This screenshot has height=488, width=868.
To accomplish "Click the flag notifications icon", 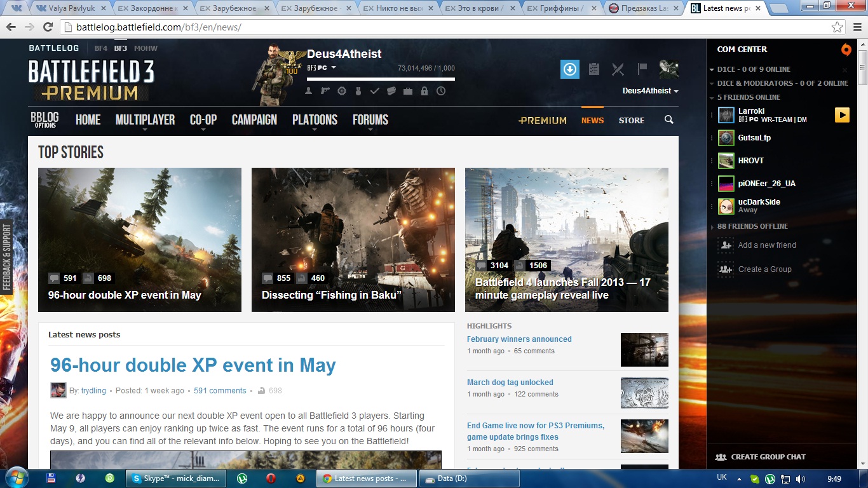I will click(x=642, y=69).
